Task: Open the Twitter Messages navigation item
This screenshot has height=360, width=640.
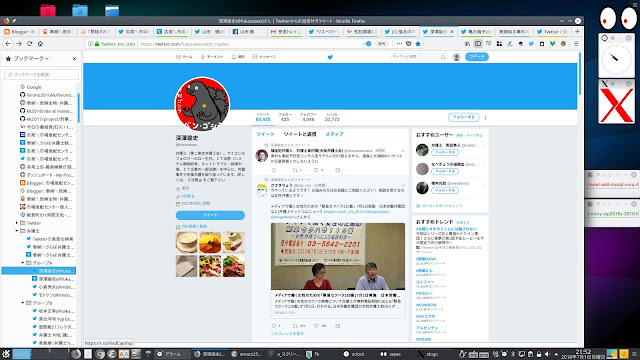Action: click(x=264, y=57)
